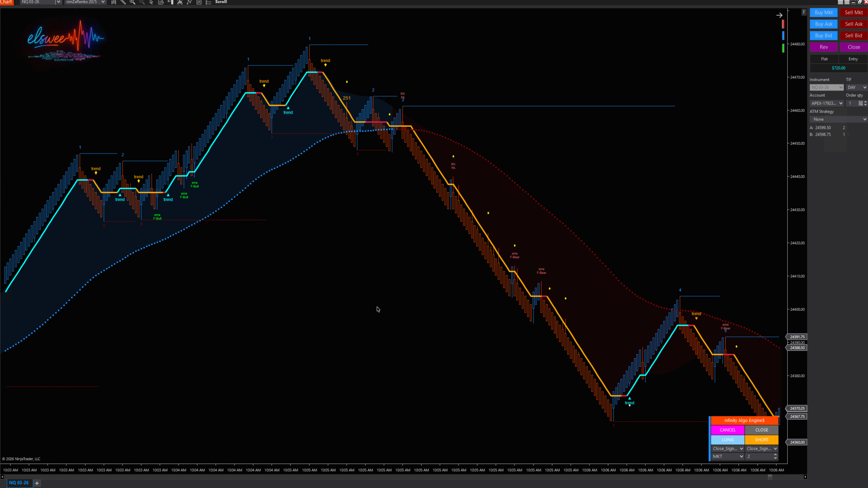
Task: Open the strategies line-graph icon
Action: (190, 2)
